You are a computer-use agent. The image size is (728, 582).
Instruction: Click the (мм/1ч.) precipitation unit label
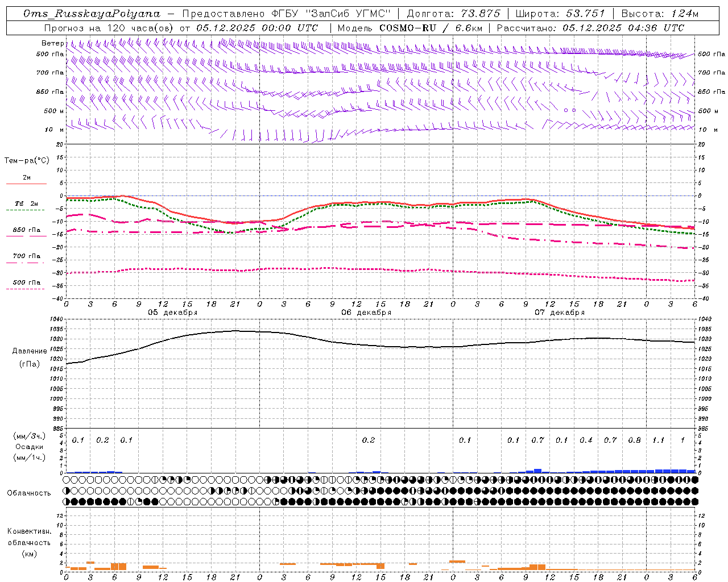[30, 458]
